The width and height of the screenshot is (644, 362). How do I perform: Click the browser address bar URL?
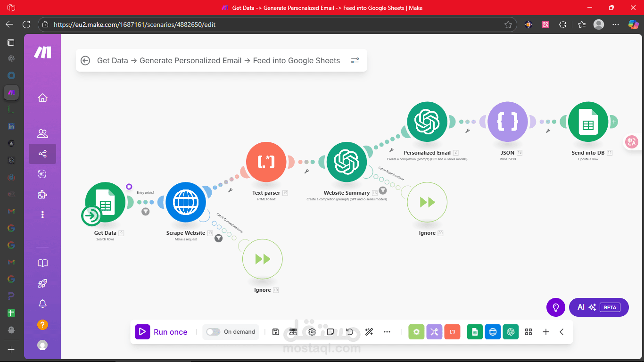point(135,25)
